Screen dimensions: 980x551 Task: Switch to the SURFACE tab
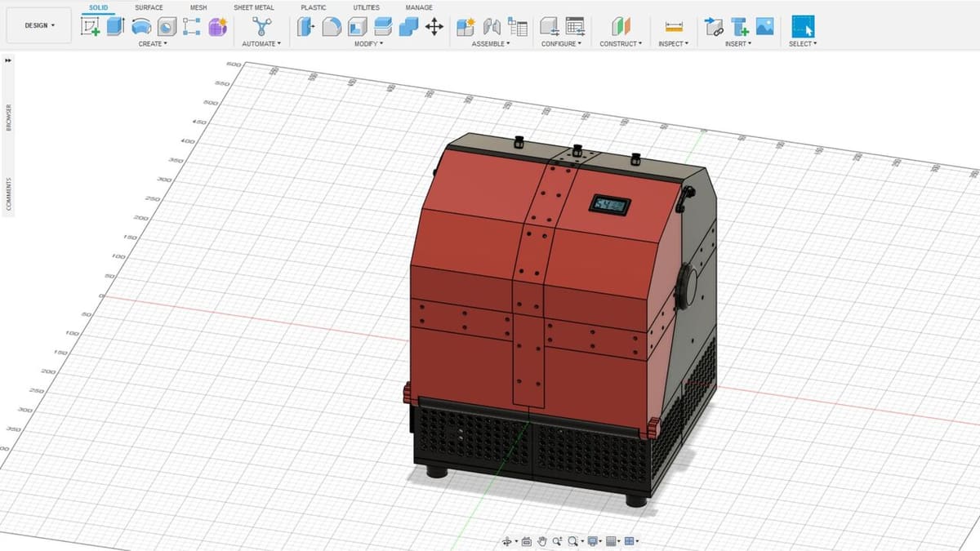click(149, 7)
